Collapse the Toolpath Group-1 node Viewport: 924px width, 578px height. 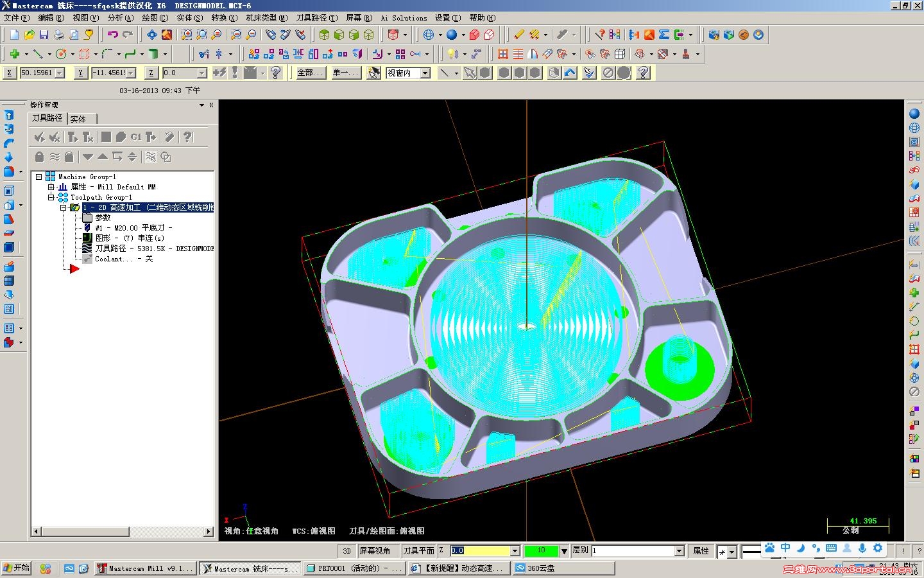pos(51,197)
